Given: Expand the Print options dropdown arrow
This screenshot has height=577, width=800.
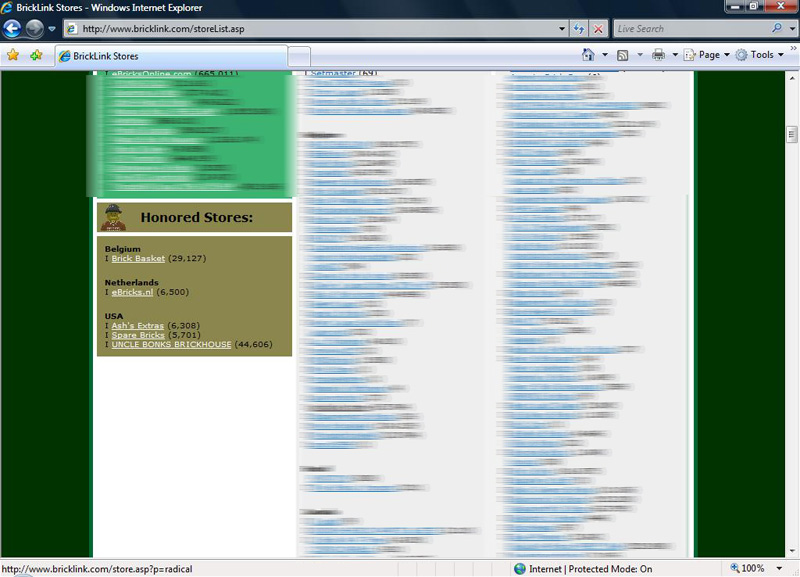Looking at the screenshot, I should click(674, 55).
